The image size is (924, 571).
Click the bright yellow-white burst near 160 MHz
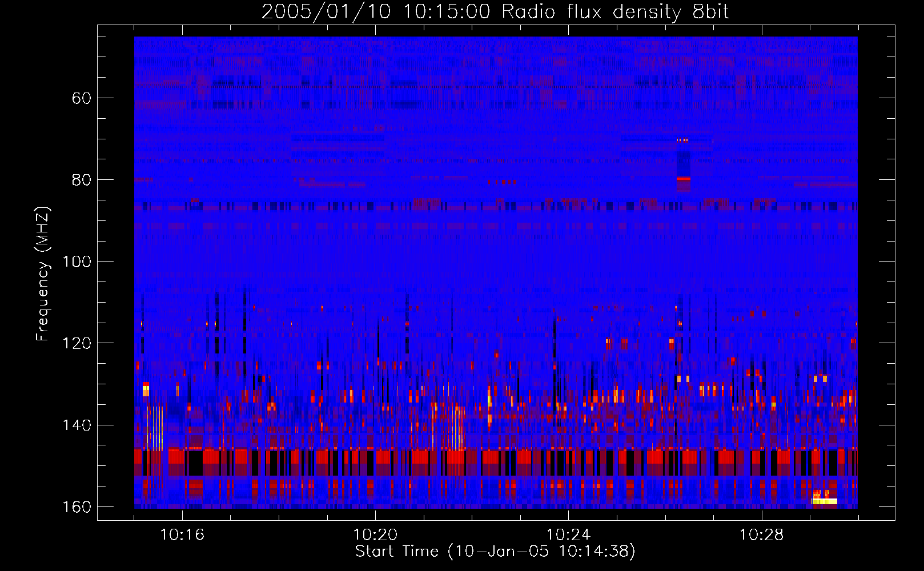[x=825, y=501]
